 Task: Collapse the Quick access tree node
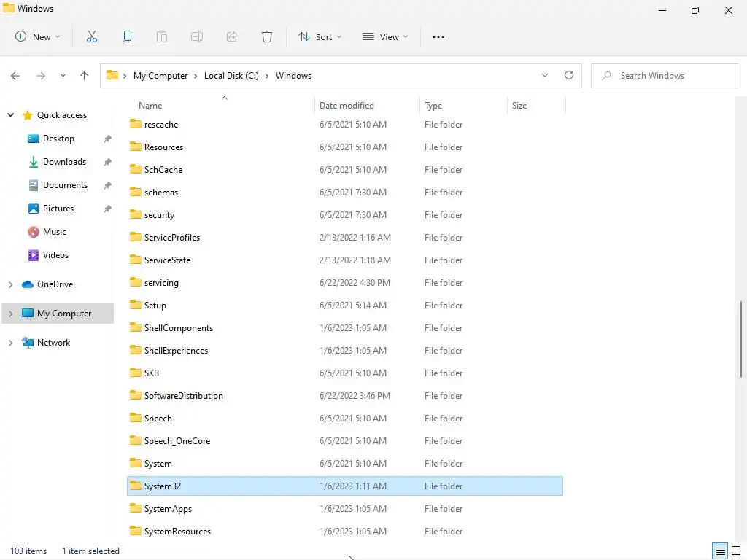tap(10, 114)
